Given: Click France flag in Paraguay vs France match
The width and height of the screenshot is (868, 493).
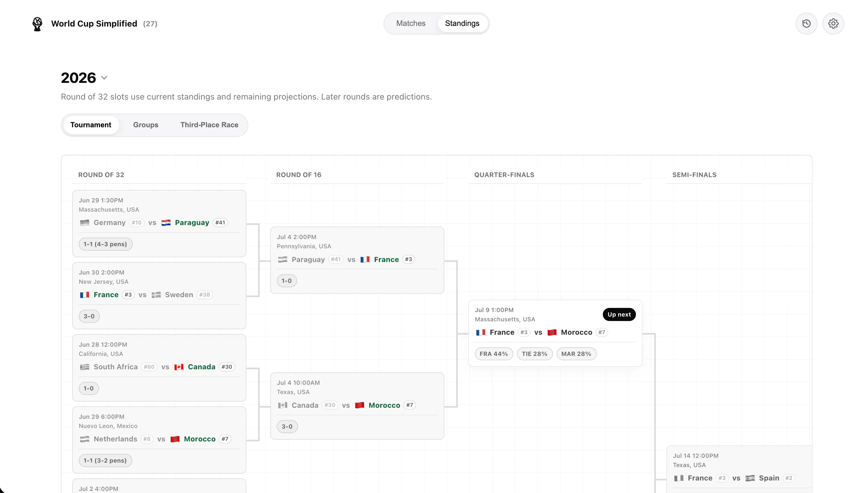Looking at the screenshot, I should click(365, 259).
